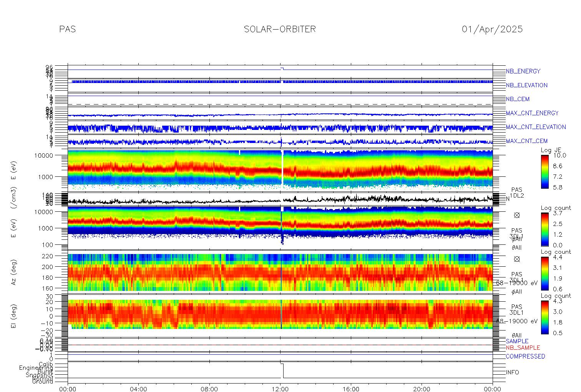Click the Log JE color bar
581x392 pixels.
tap(544, 171)
